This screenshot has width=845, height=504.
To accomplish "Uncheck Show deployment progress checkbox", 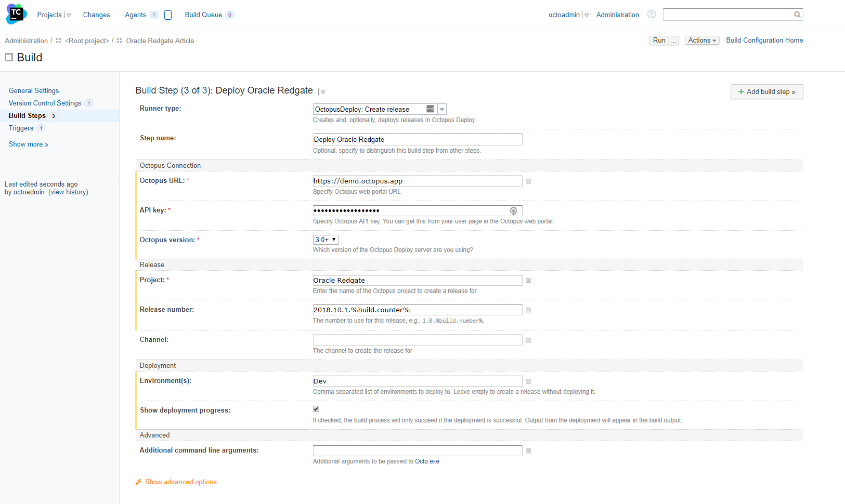I will (316, 409).
